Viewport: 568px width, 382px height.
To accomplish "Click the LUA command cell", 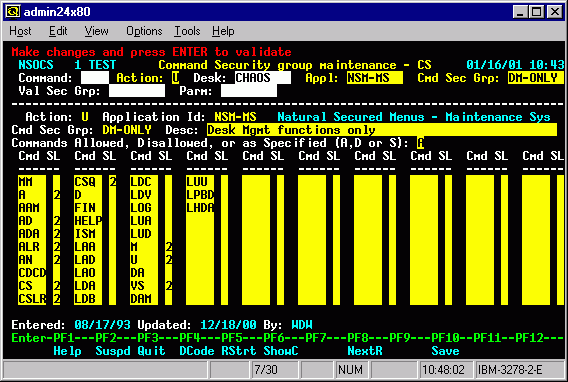I will pyautogui.click(x=144, y=221).
